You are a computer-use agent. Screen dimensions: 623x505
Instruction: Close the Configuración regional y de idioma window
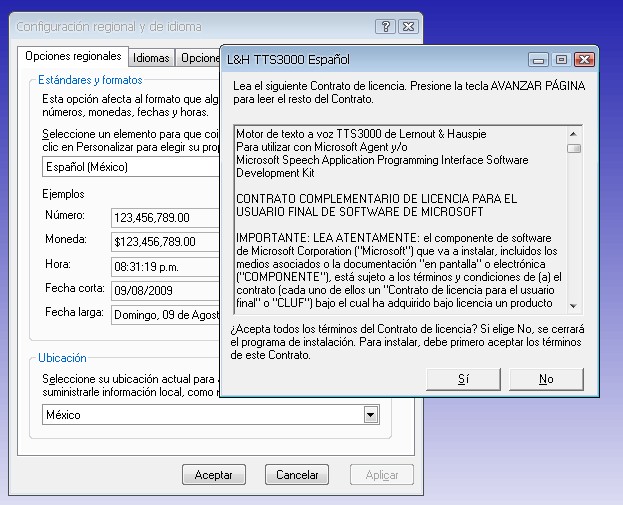[408, 27]
